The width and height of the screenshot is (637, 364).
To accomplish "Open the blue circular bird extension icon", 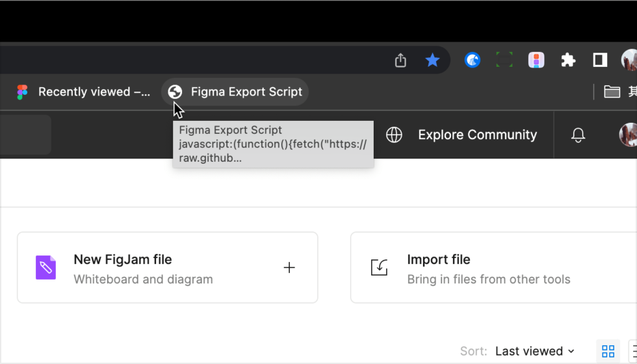I will 472,60.
